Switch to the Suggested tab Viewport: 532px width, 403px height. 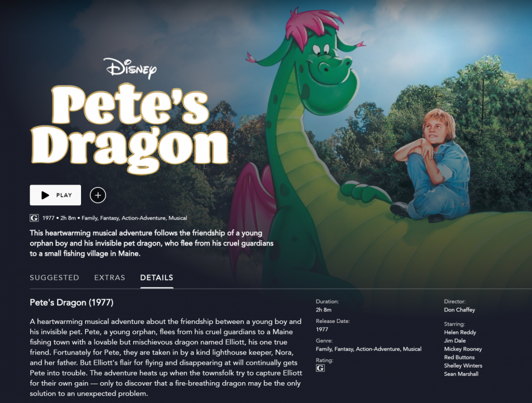pyautogui.click(x=54, y=278)
